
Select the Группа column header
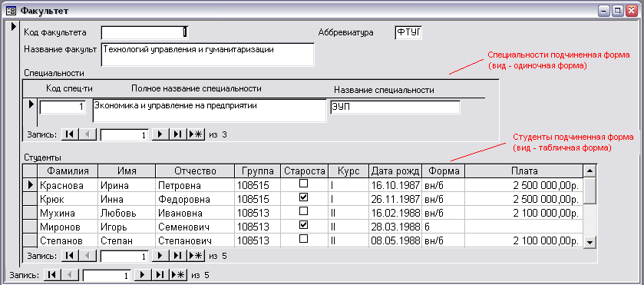pos(257,171)
